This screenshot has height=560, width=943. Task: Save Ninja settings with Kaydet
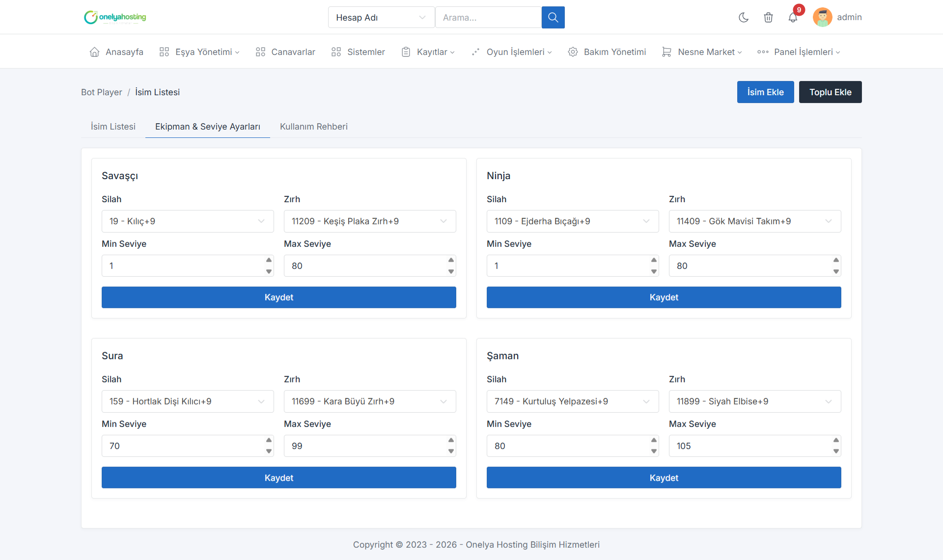(664, 297)
